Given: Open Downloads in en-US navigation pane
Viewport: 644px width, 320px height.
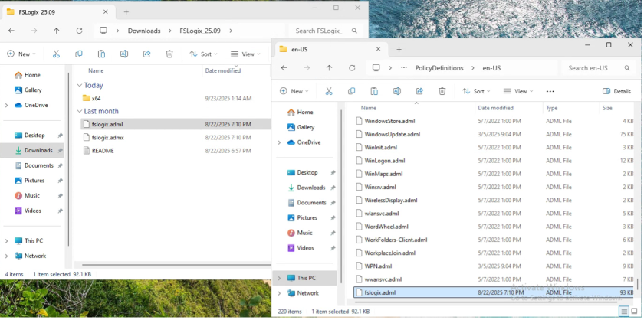Looking at the screenshot, I should (311, 188).
